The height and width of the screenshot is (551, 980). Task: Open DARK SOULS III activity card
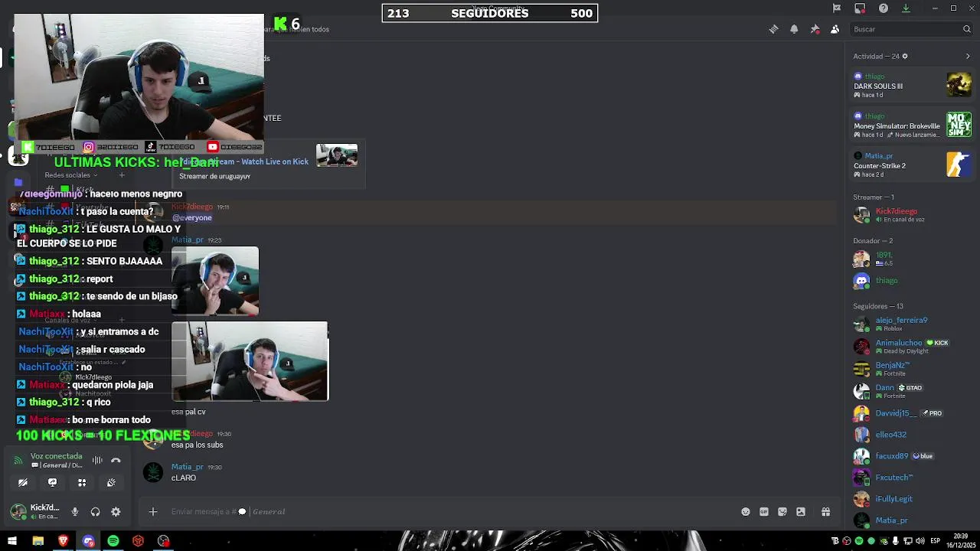pos(912,85)
